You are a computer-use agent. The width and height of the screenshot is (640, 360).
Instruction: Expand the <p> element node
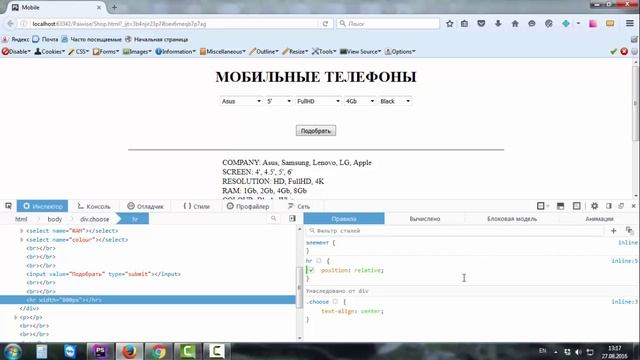coord(16,317)
